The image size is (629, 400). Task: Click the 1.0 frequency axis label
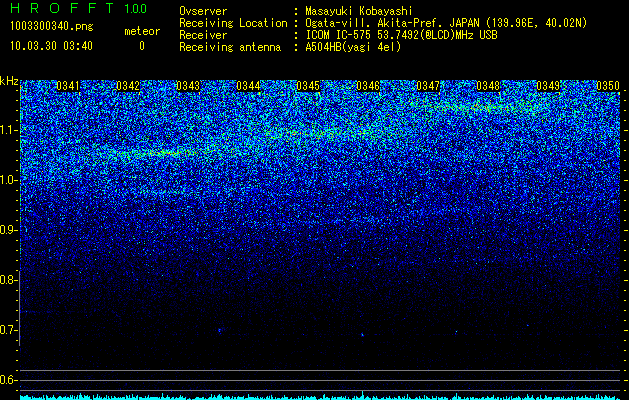click(x=8, y=181)
